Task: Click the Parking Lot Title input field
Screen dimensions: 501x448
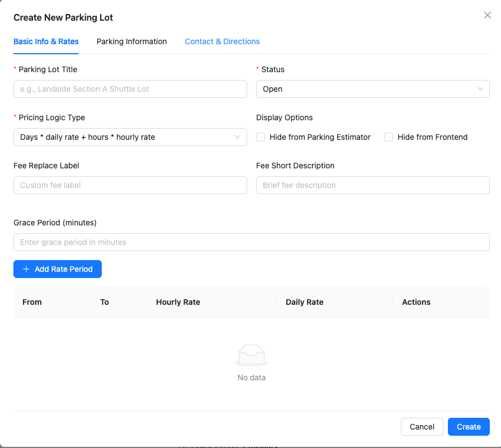Action: click(130, 89)
